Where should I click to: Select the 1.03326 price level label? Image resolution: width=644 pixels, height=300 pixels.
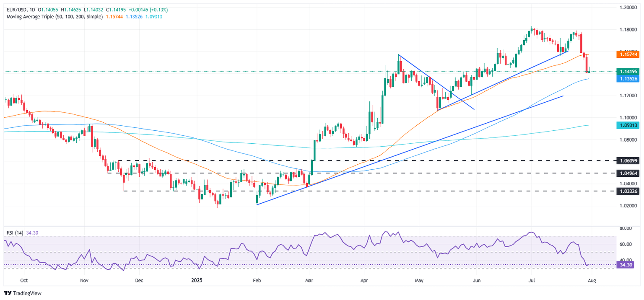pyautogui.click(x=628, y=191)
